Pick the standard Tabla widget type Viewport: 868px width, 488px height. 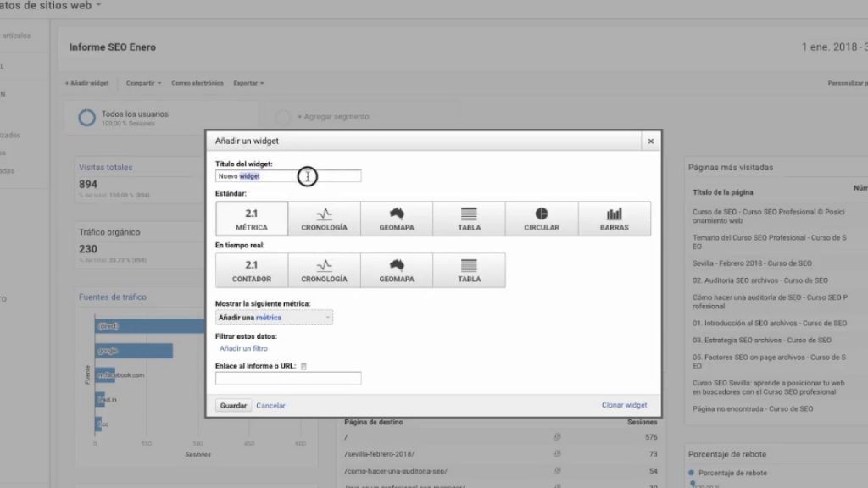[469, 219]
